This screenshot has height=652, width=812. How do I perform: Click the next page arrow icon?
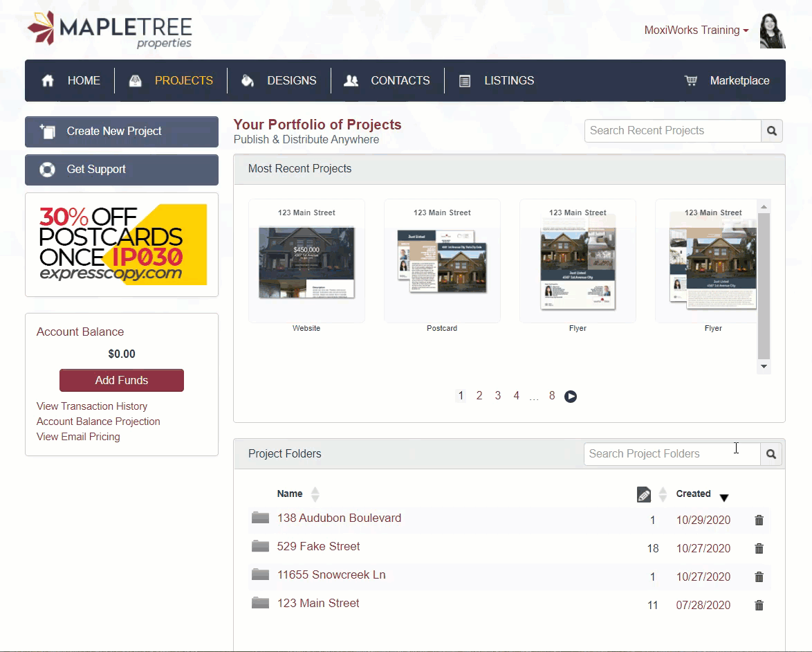click(x=571, y=397)
